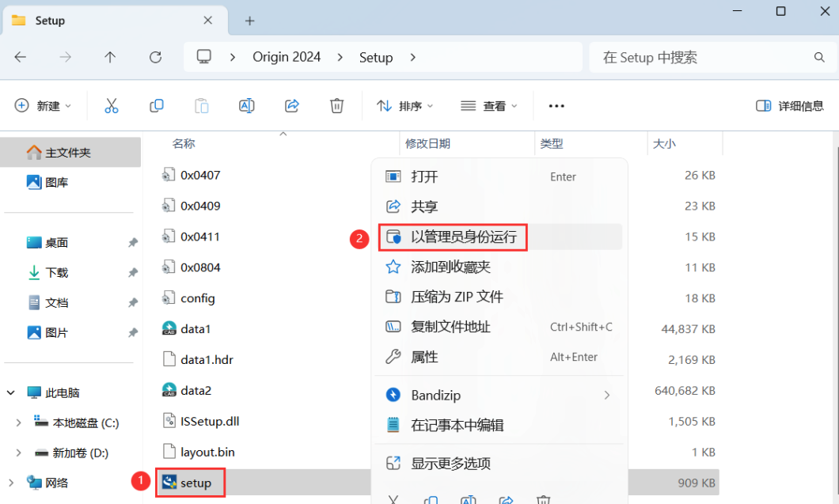Viewport: 839px width, 504px height.
Task: Refresh the current folder
Action: pyautogui.click(x=155, y=57)
